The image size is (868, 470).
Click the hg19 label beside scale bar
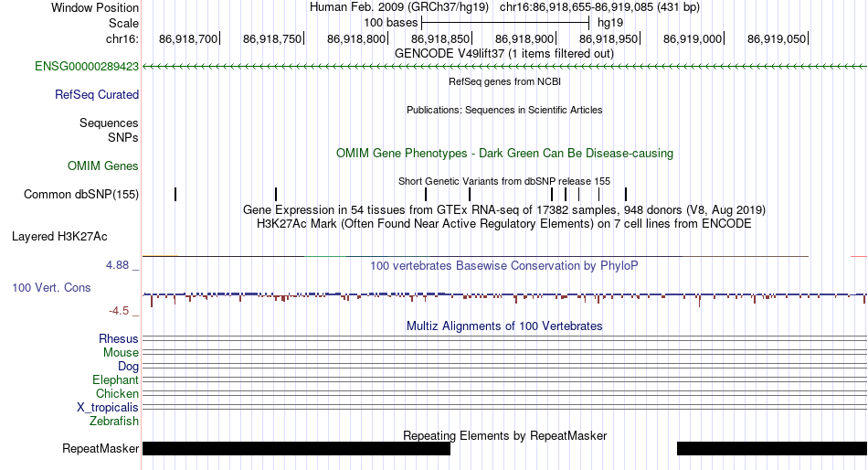[x=610, y=23]
